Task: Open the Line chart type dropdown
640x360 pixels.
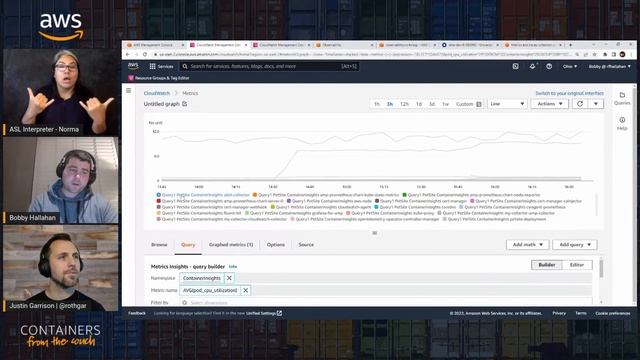Action: (507, 104)
